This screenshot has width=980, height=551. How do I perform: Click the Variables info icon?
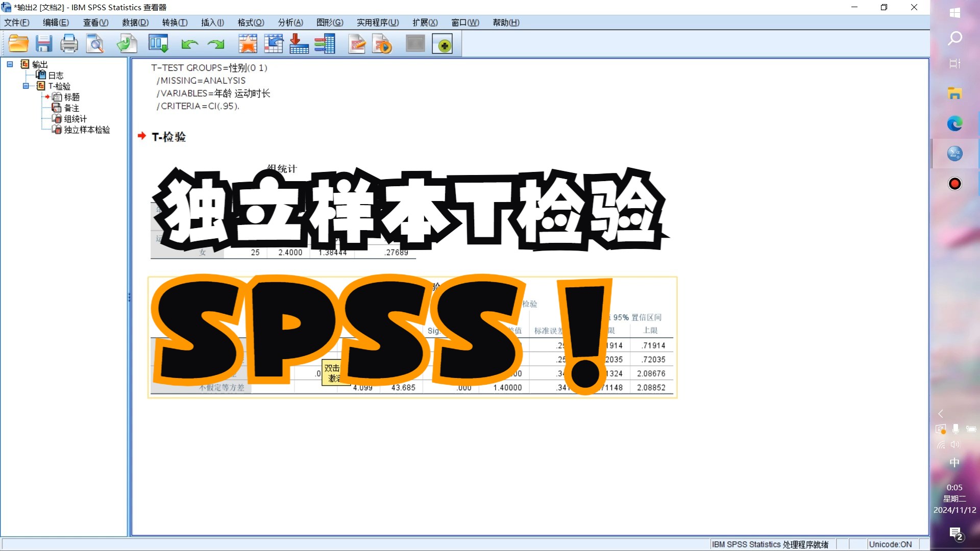[325, 44]
